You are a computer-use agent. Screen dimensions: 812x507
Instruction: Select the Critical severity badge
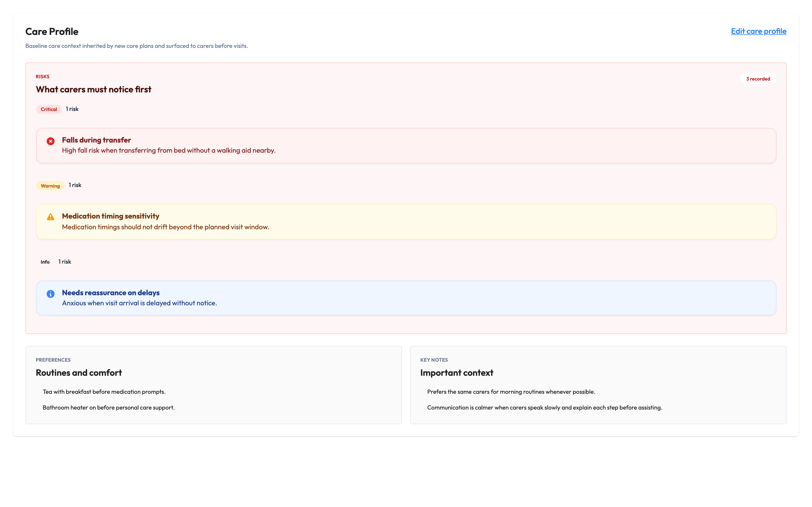tap(49, 109)
